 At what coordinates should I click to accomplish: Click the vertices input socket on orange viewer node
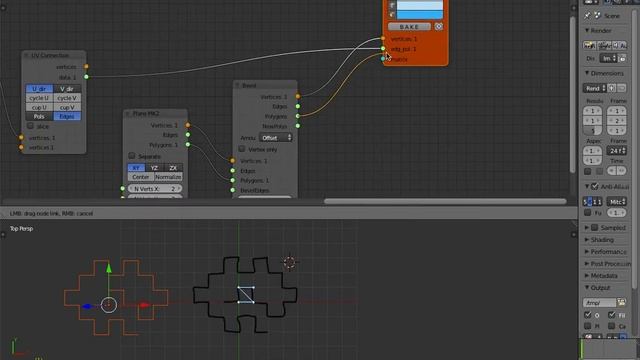[383, 38]
